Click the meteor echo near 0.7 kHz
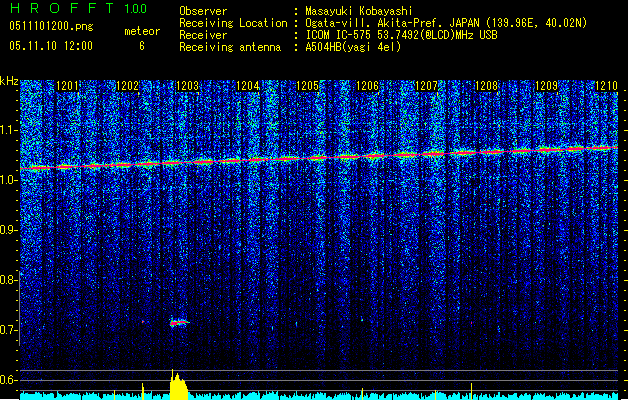 coord(179,322)
